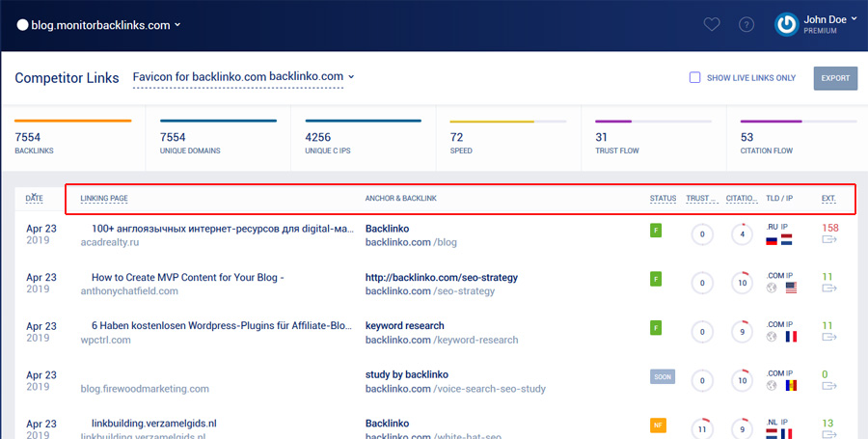This screenshot has height=439, width=868.
Task: Click the trust flow gauge showing 11
Action: pos(702,429)
